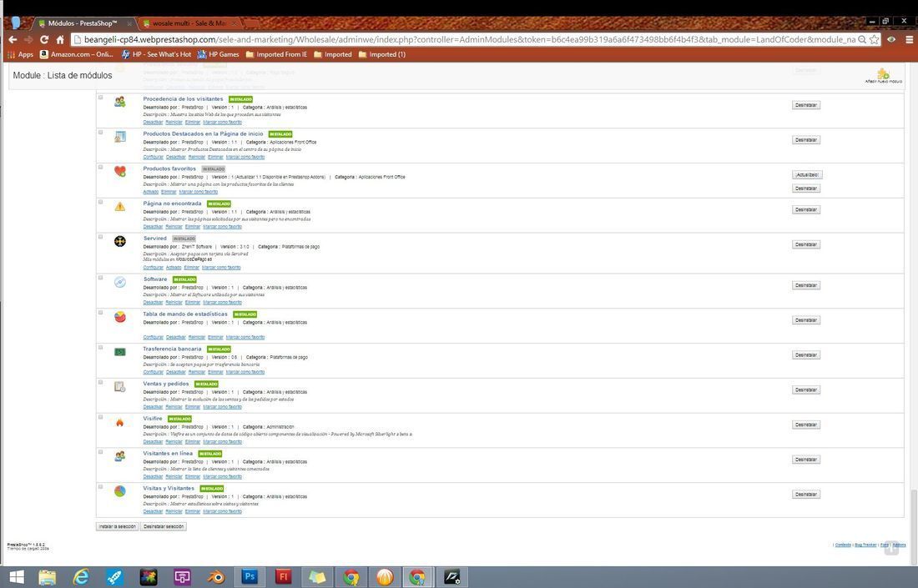Click the Productos favoritos heart icon
Screen dimensions: 918x588
[120, 172]
